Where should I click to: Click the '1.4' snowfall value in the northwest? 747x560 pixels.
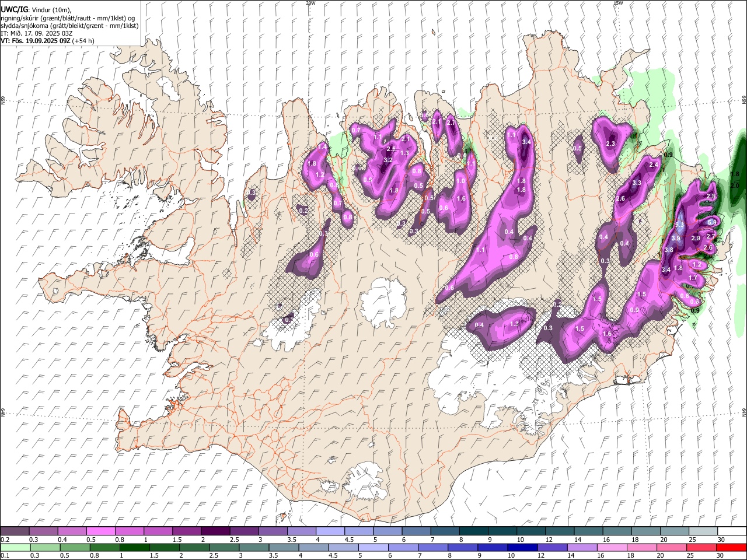click(322, 148)
